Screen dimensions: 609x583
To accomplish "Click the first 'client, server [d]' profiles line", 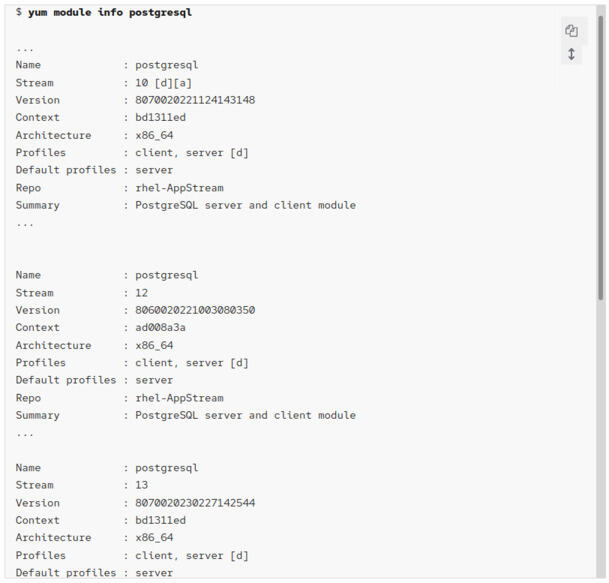I will click(x=192, y=153).
